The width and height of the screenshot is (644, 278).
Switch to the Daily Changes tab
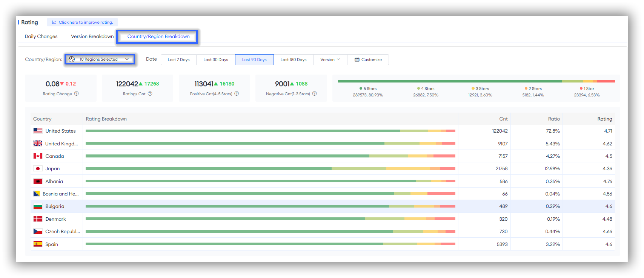41,37
